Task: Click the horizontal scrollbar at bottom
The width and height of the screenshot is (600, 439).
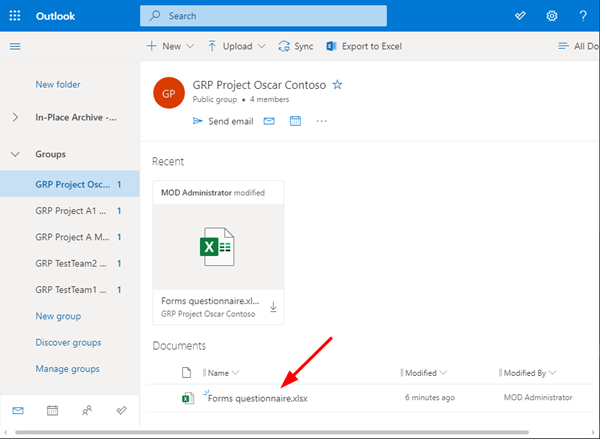Action: click(x=272, y=432)
